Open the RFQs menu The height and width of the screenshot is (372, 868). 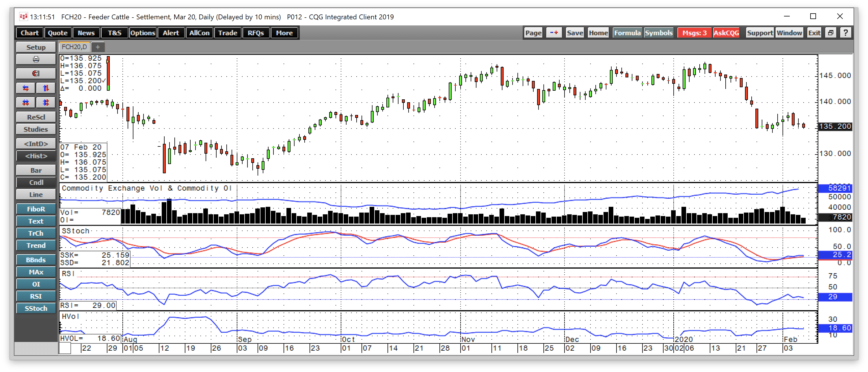(x=256, y=33)
